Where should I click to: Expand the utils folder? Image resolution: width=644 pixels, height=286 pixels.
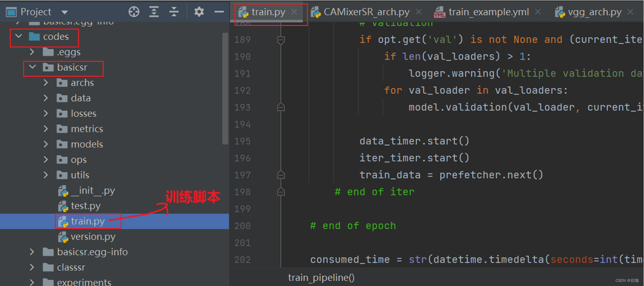pos(46,175)
